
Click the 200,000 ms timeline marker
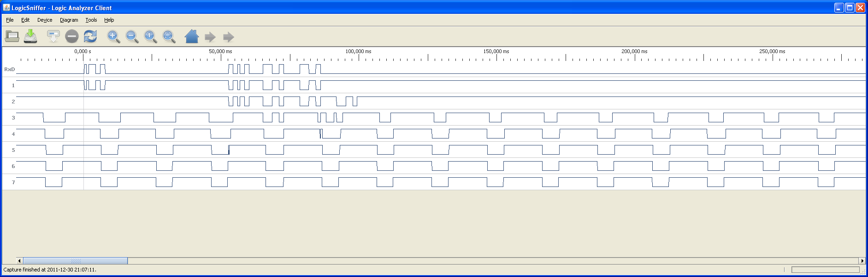634,51
